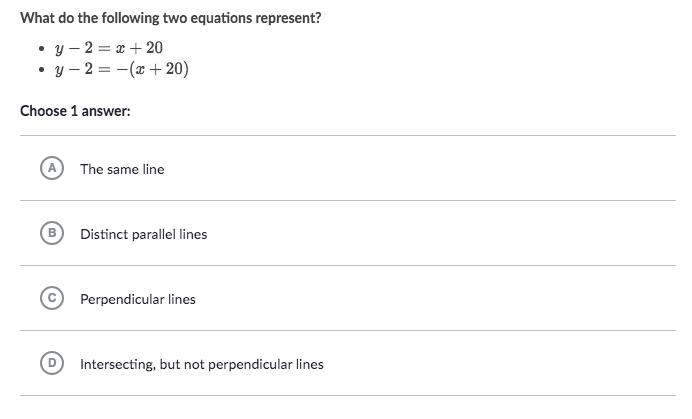This screenshot has height=419, width=692.
Task: Click the equation y − 2 = x + 20
Action: (x=109, y=48)
